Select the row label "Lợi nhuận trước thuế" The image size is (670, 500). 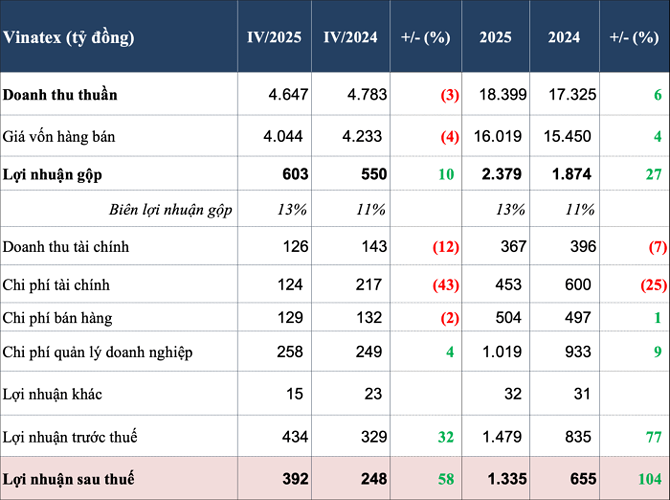[70, 437]
